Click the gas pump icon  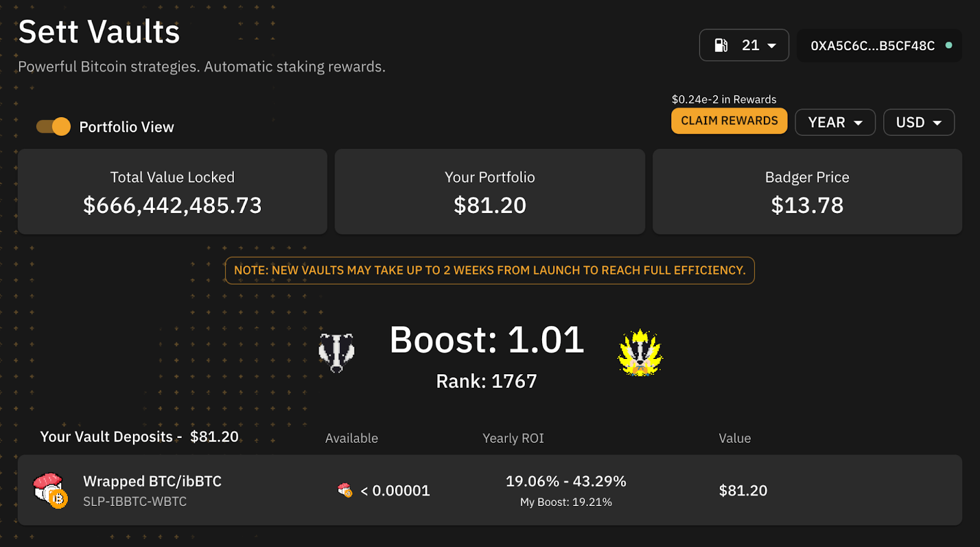(721, 45)
